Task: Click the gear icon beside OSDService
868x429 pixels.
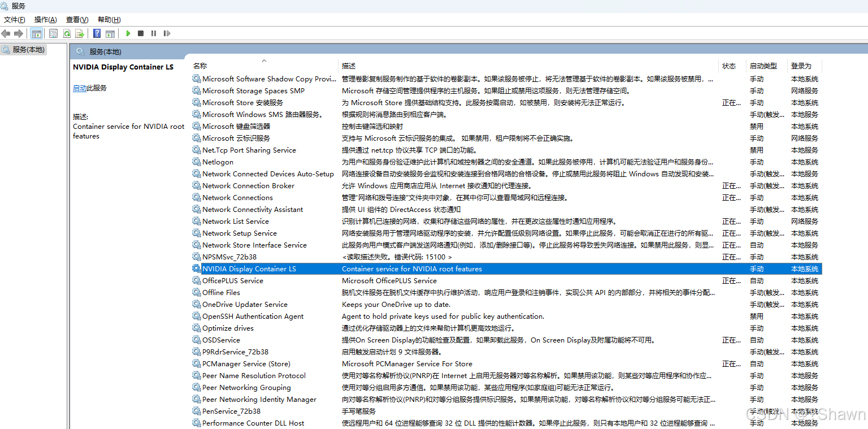Action: (x=197, y=340)
